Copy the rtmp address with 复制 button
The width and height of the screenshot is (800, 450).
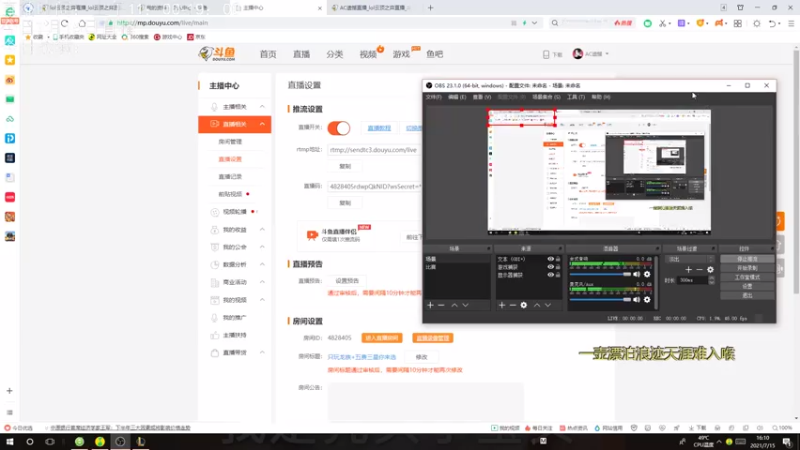(x=345, y=166)
